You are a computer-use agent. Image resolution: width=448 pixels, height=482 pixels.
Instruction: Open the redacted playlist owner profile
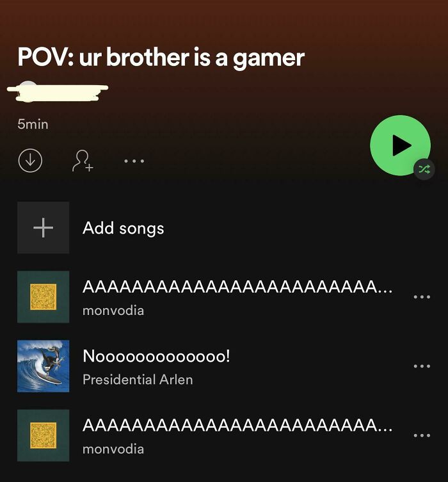[x=58, y=92]
